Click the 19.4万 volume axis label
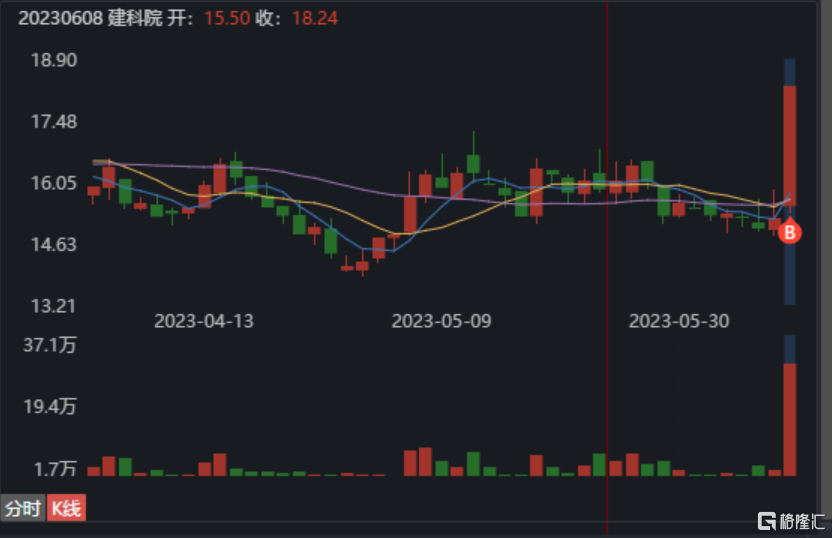The width and height of the screenshot is (832, 538). tap(50, 407)
